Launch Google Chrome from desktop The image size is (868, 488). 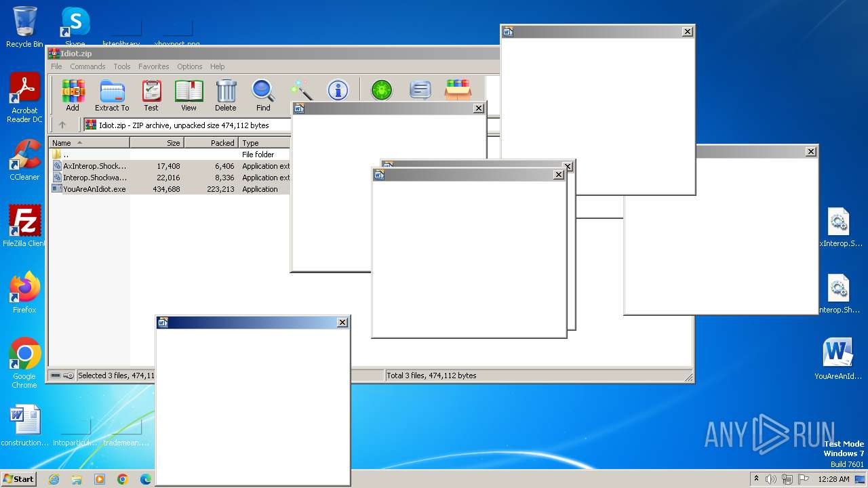24,363
